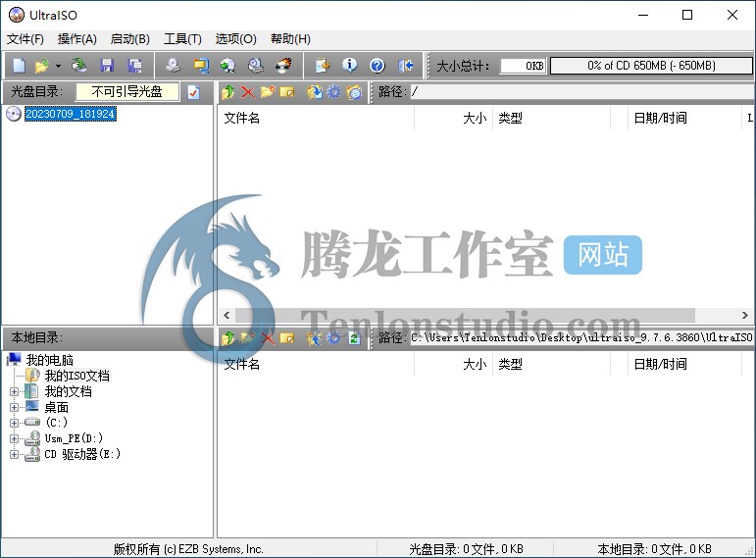Select 我的电脑 in local tree
Viewport: 756px width, 558px height.
(x=49, y=360)
